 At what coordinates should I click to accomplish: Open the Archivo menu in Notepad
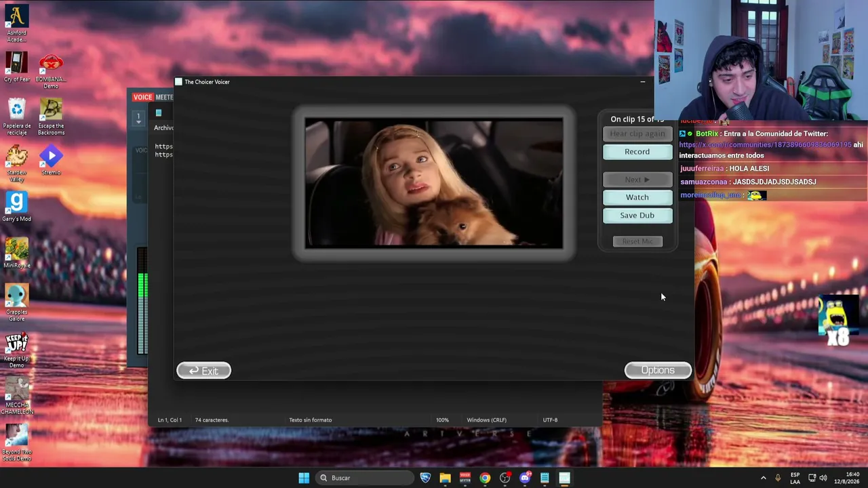[x=163, y=127]
